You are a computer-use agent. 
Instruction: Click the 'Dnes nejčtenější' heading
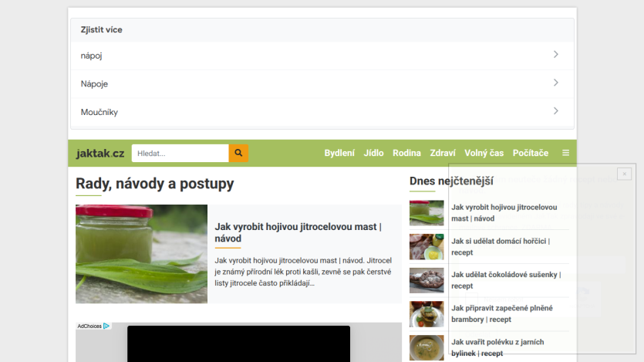click(x=451, y=181)
